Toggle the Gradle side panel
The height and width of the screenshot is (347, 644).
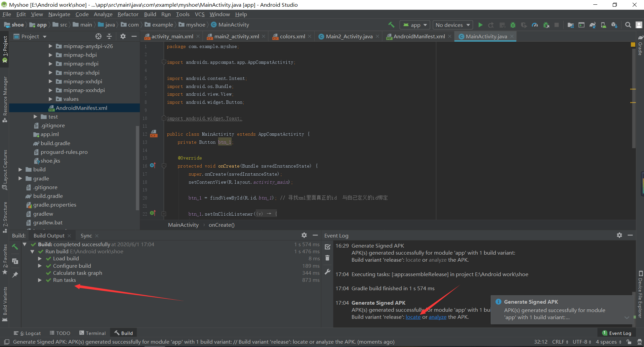(640, 45)
